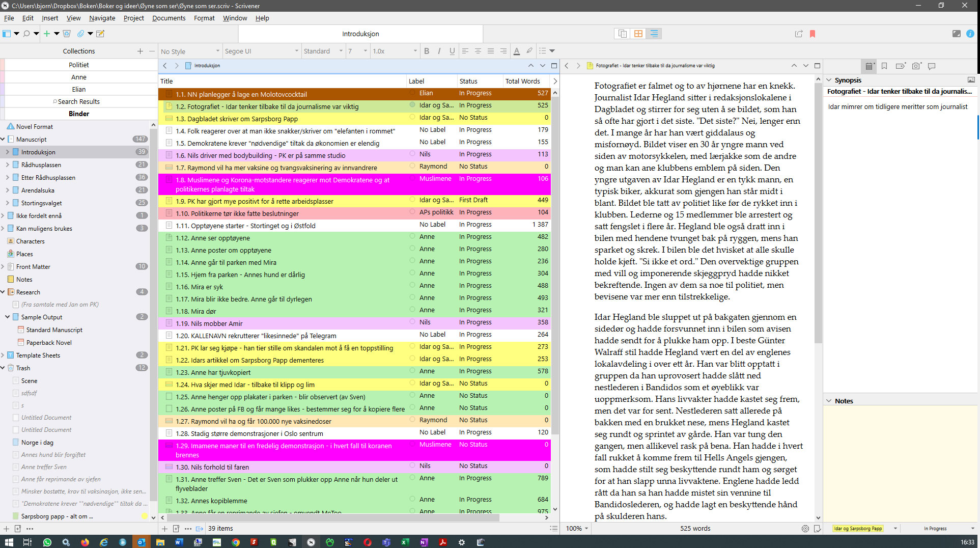
Task: Toggle the Binder view icon in toolbar
Action: pyautogui.click(x=7, y=34)
